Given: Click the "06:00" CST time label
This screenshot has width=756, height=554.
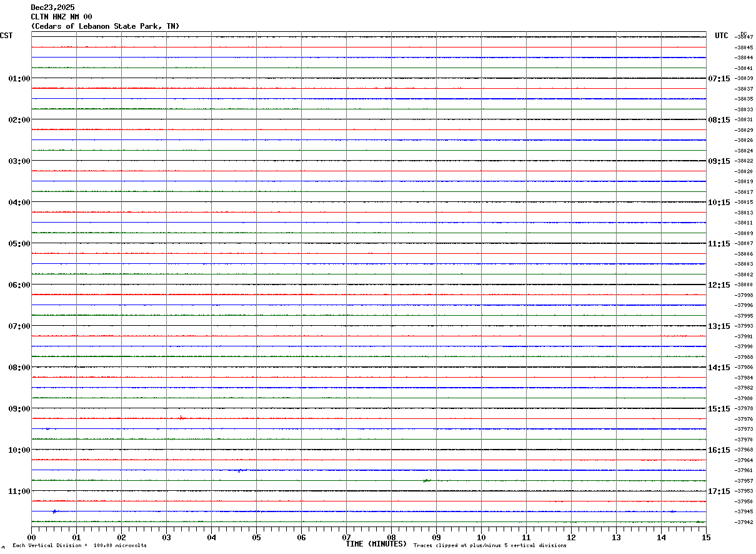Looking at the screenshot, I should (x=19, y=285).
